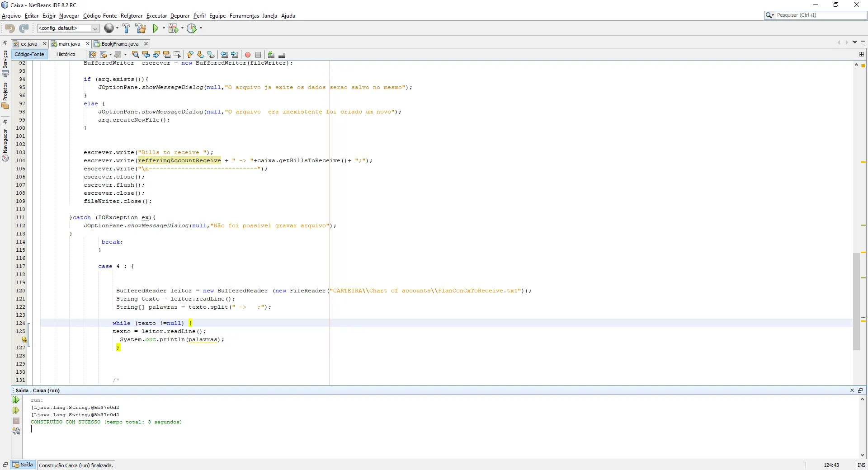Toggle highlight search icon
This screenshot has width=868, height=470.
coord(167,55)
